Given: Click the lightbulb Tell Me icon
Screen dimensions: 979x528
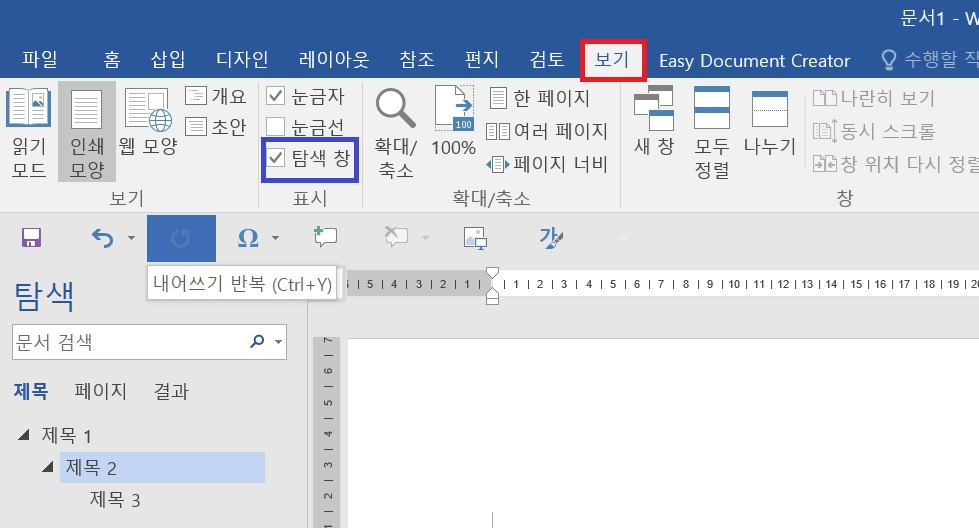Looking at the screenshot, I should coord(888,61).
